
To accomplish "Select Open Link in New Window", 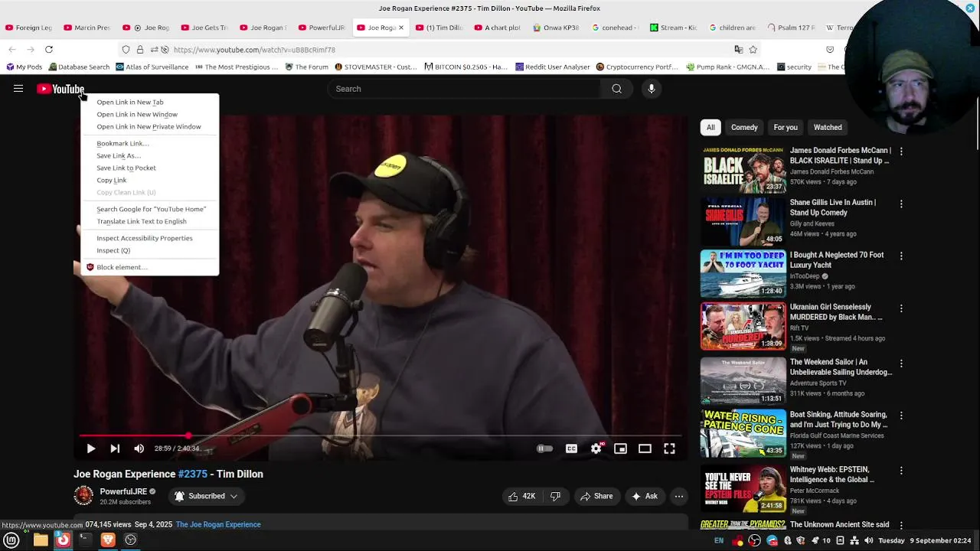I will 149,114.
